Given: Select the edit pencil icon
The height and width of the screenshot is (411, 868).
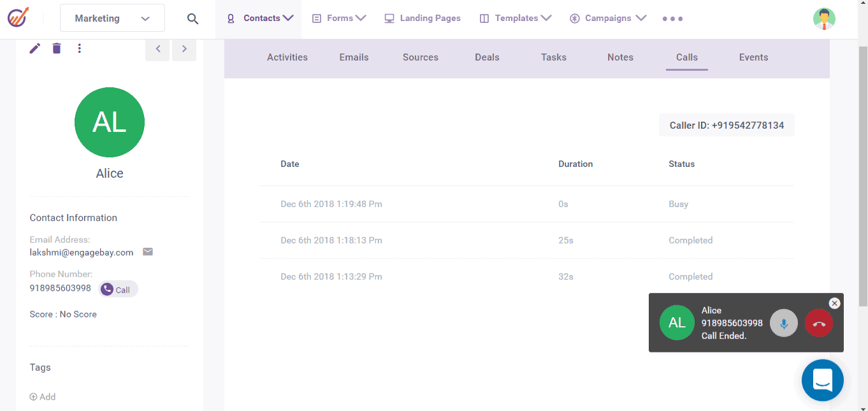Looking at the screenshot, I should [34, 48].
